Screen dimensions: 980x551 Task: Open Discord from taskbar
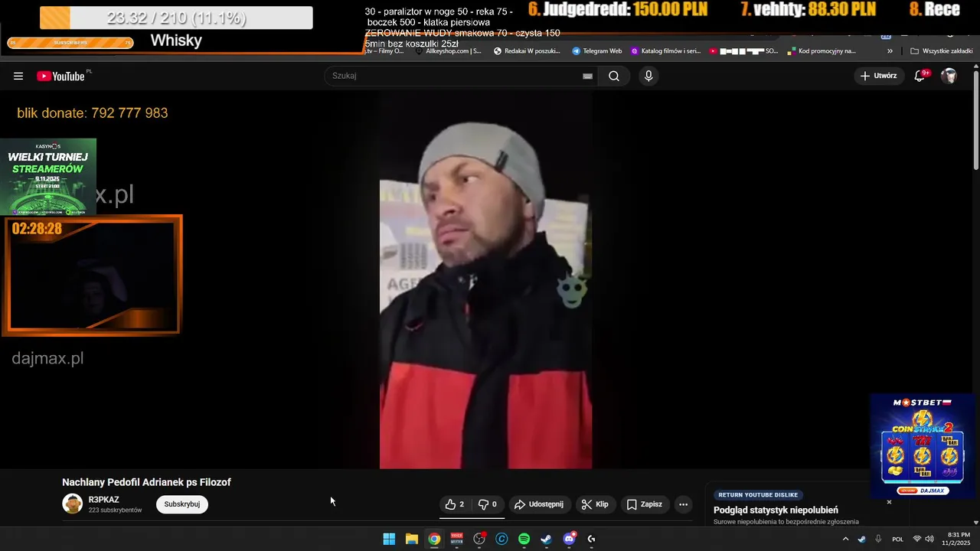[x=569, y=539]
